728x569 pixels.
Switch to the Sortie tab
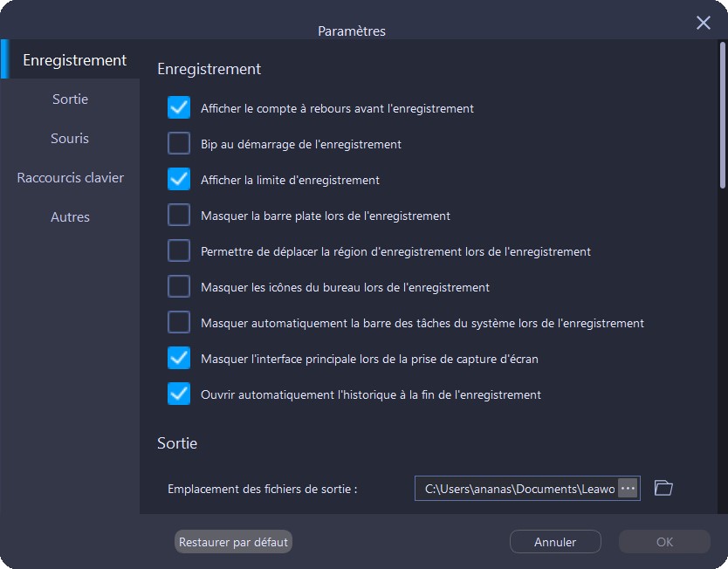click(x=70, y=99)
